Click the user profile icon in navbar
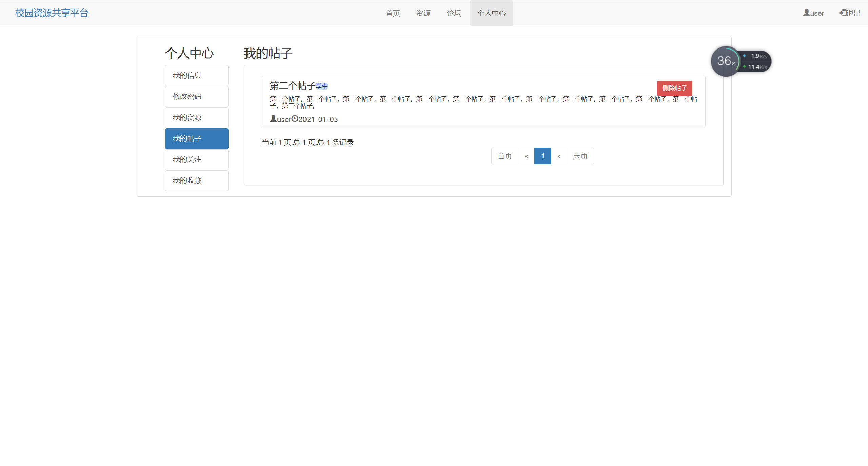 click(806, 13)
